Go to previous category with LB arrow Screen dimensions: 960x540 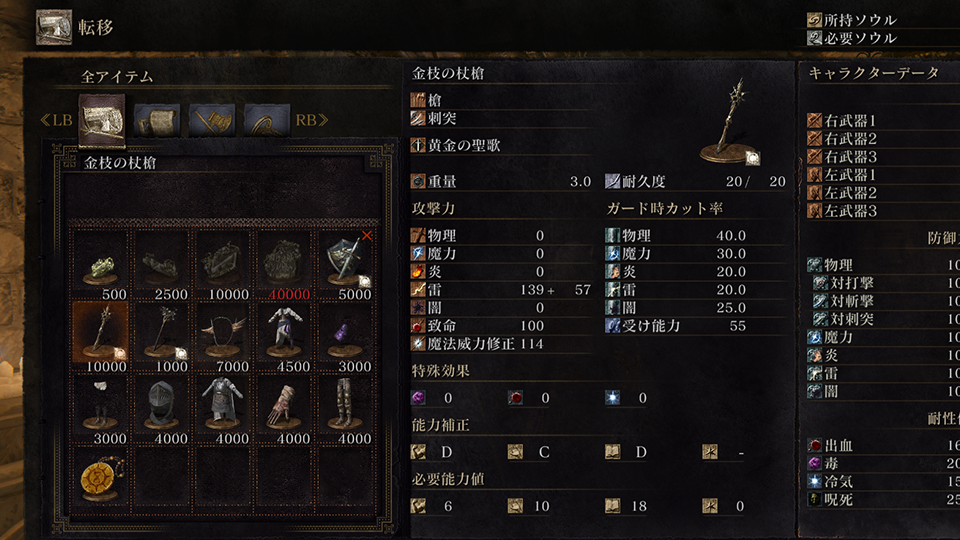click(x=56, y=120)
